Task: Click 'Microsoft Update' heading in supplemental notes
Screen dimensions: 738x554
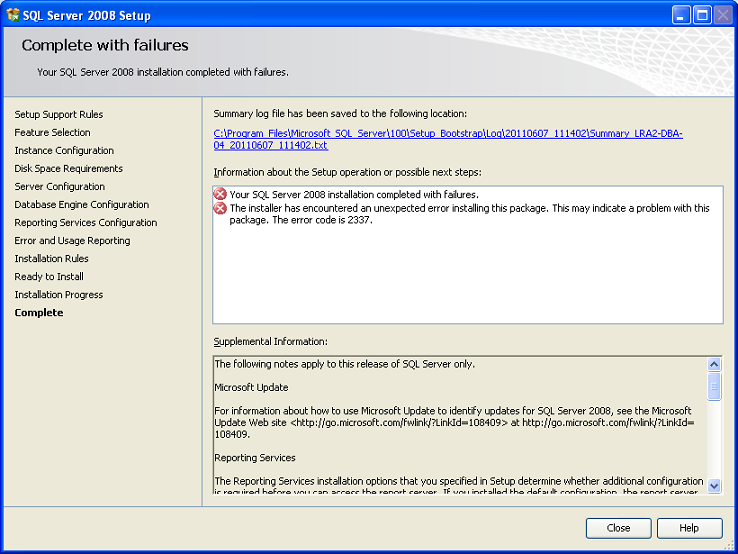Action: pyautogui.click(x=251, y=387)
